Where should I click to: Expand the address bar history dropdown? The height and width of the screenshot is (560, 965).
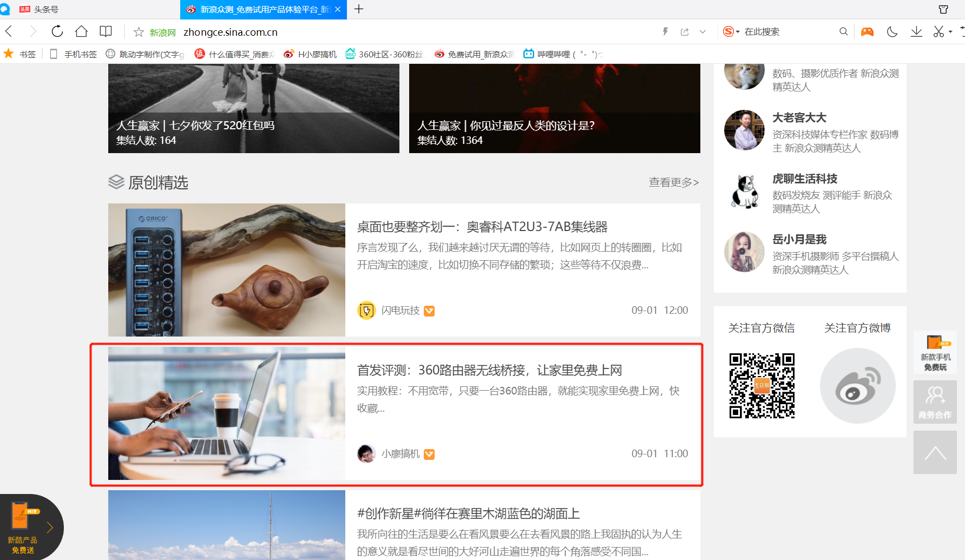click(x=703, y=32)
